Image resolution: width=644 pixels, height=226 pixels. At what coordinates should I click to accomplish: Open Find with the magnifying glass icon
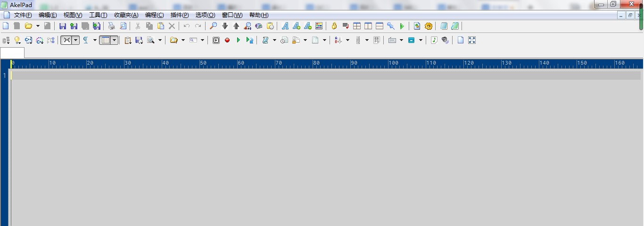pos(213,26)
